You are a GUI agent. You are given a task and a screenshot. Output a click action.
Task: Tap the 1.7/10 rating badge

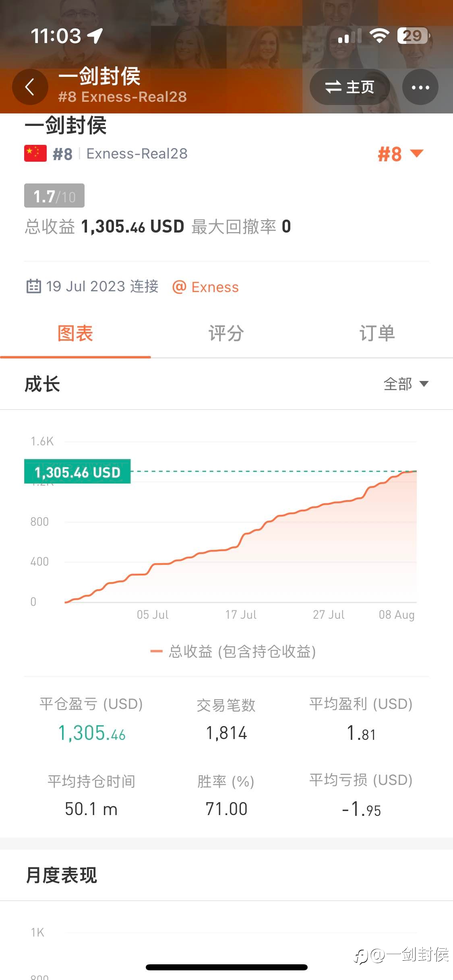[x=54, y=196]
